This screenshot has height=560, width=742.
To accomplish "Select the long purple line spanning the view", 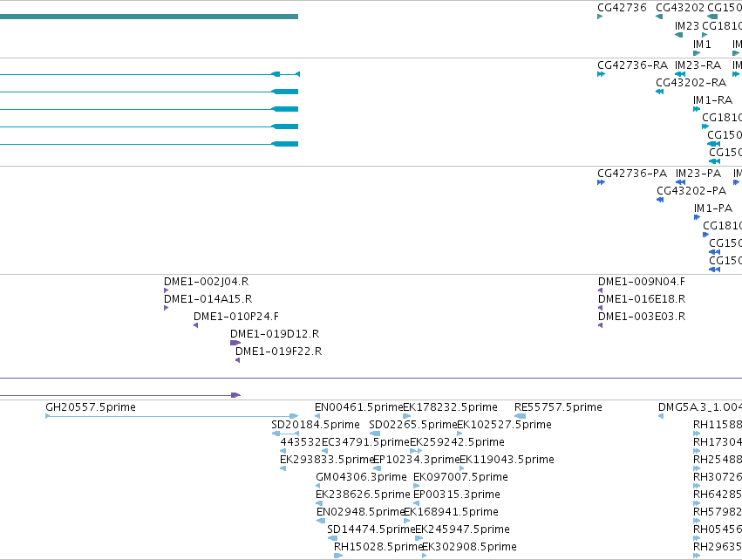I will click(x=371, y=379).
